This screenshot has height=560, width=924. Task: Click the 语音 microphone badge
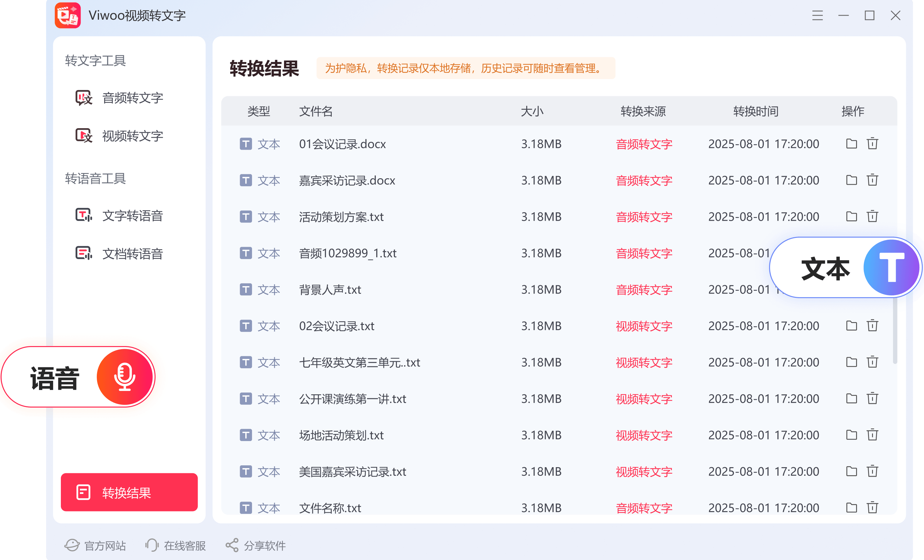coord(78,377)
